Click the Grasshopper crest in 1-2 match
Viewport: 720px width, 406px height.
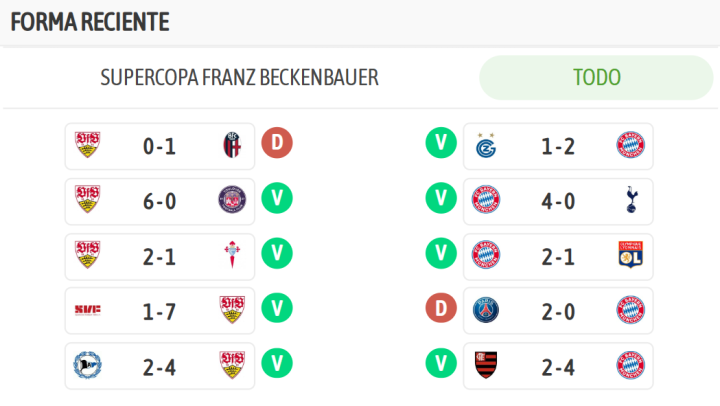pos(486,146)
